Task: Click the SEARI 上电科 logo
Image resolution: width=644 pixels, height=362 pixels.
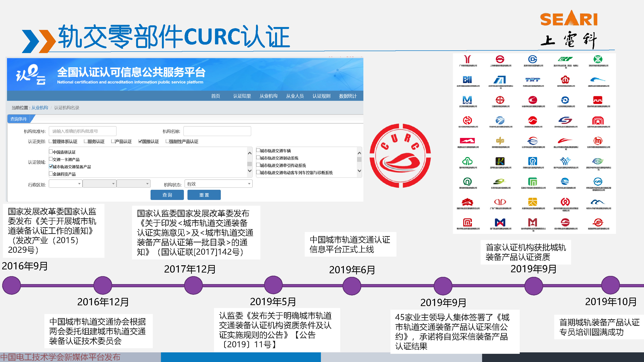Action: point(569,29)
